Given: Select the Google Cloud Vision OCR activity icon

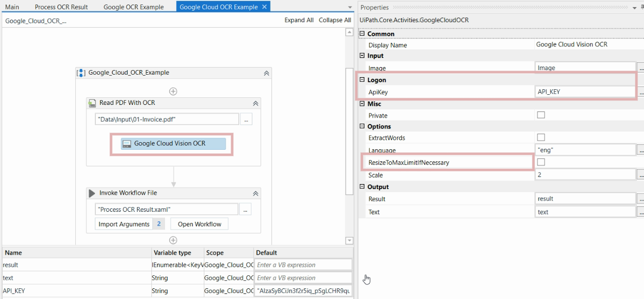Looking at the screenshot, I should [x=127, y=144].
